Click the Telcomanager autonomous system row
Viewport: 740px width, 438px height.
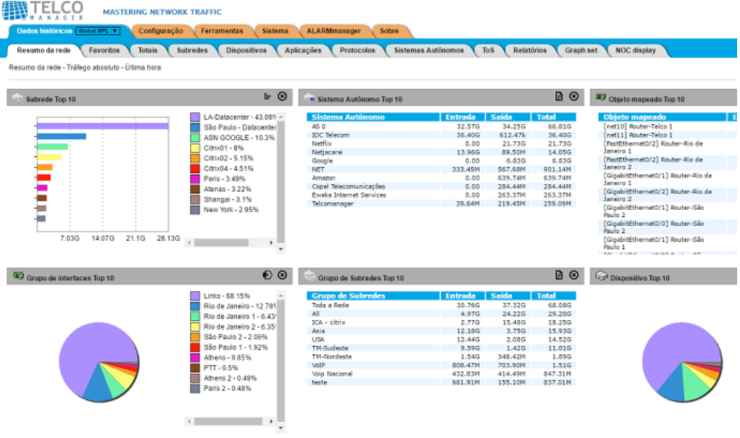441,204
